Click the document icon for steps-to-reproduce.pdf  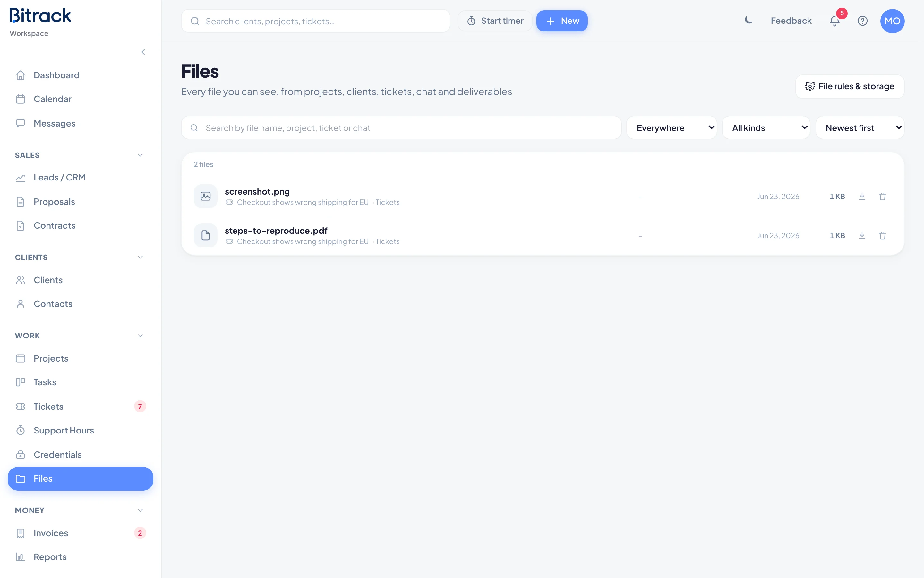pos(205,235)
